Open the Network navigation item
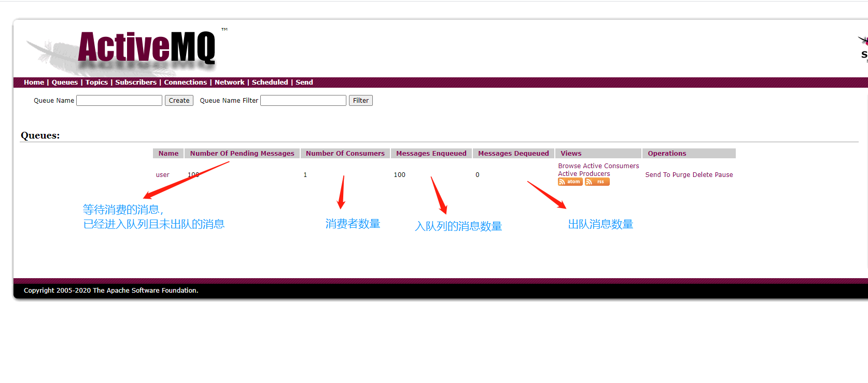Viewport: 868px width, 383px height. pos(230,82)
